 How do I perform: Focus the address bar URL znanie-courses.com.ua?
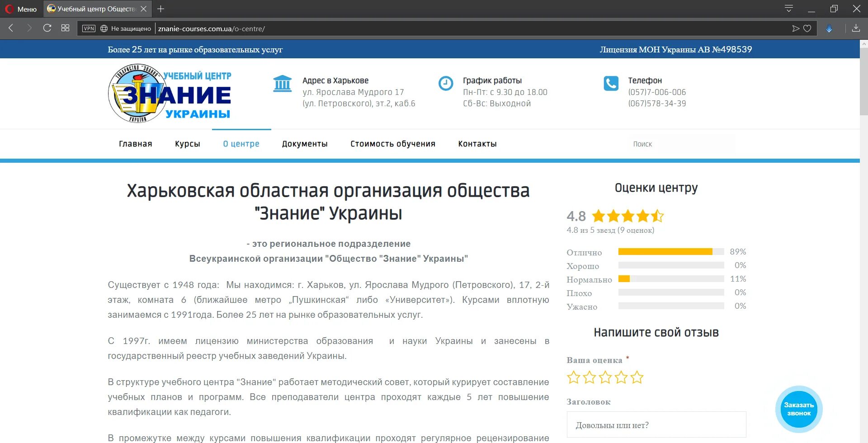212,28
